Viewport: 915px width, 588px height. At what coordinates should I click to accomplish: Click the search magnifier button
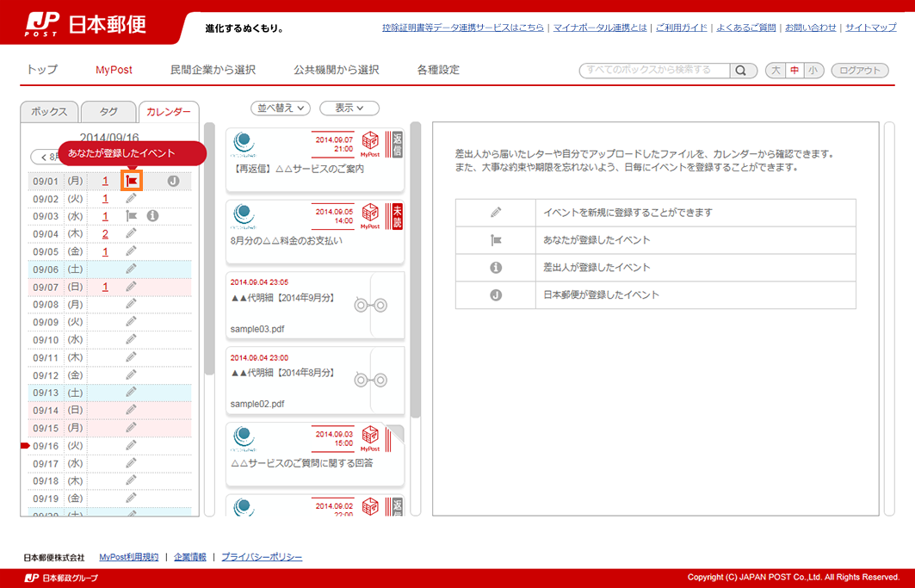pos(742,71)
